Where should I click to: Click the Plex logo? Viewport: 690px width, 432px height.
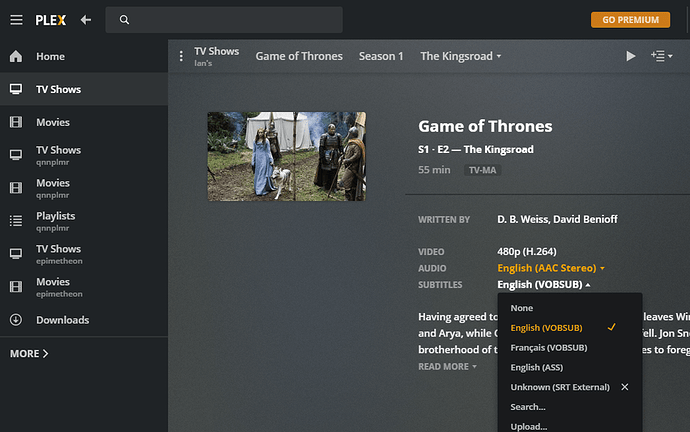click(x=51, y=20)
